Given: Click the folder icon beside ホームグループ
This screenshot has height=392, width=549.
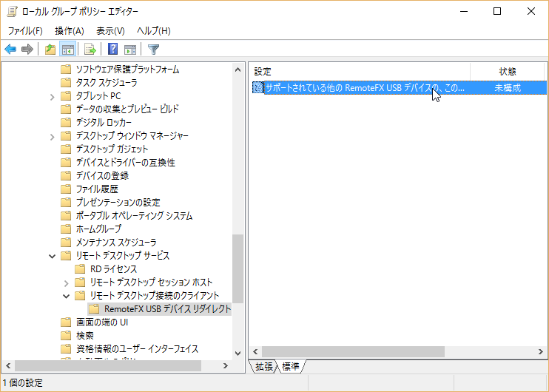Looking at the screenshot, I should [x=66, y=229].
